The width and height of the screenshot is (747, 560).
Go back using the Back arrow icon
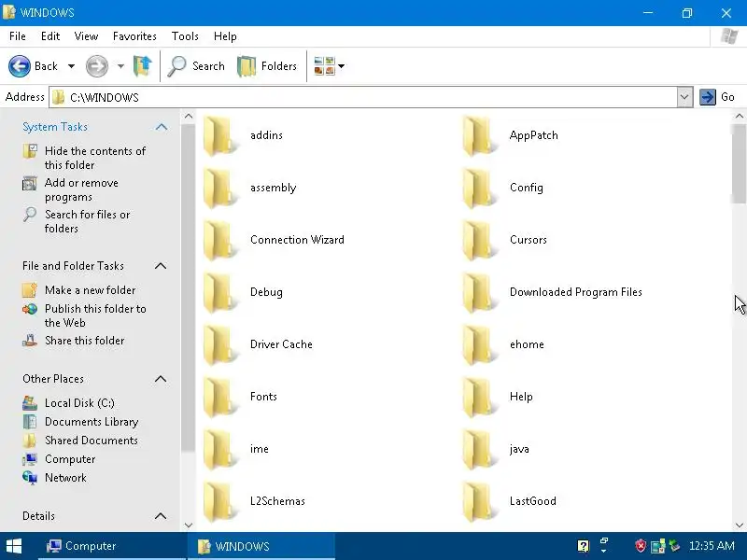pos(20,66)
